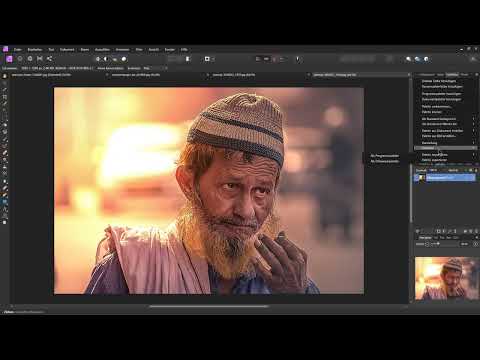Switch to the Navigator panel tab
The image size is (480, 360).
point(425,238)
